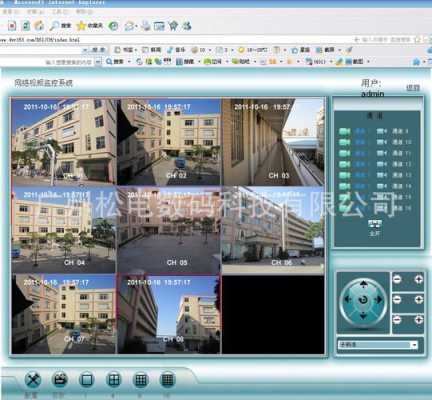Open the preset dropdown below PTZ control
432x400 pixels.
tap(378, 345)
